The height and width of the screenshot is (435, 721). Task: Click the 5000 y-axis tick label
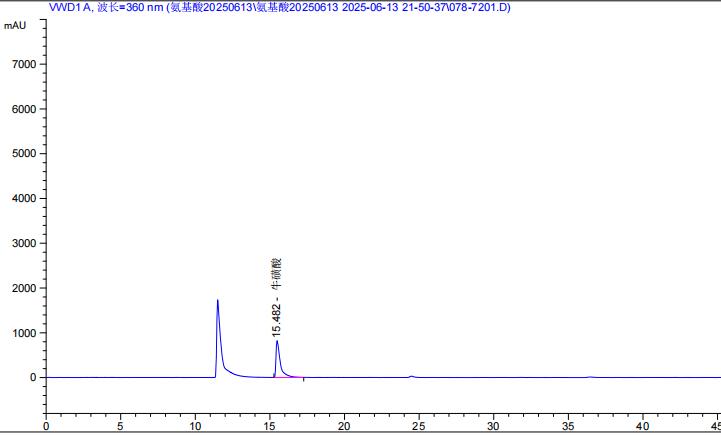coord(24,154)
